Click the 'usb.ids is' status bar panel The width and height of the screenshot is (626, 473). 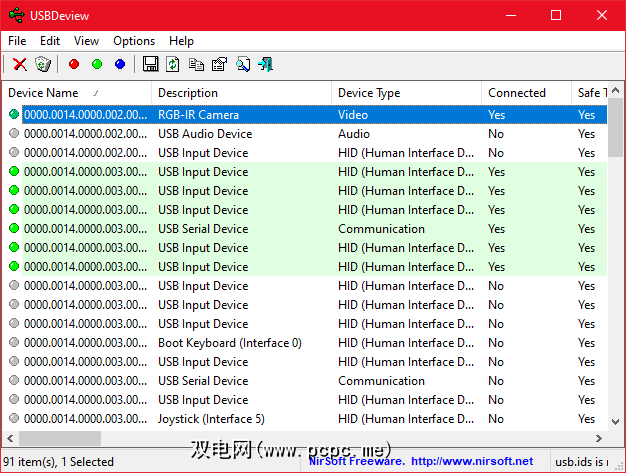click(x=581, y=461)
